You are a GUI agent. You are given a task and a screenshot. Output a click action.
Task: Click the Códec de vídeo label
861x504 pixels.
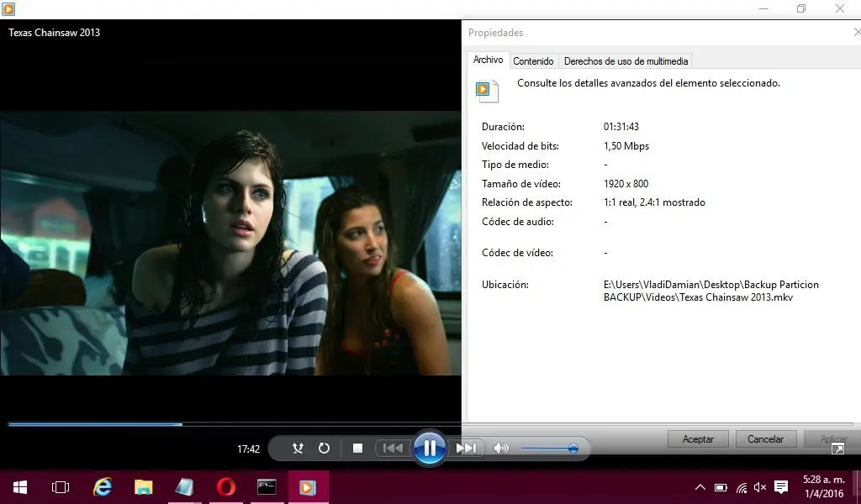tap(517, 253)
